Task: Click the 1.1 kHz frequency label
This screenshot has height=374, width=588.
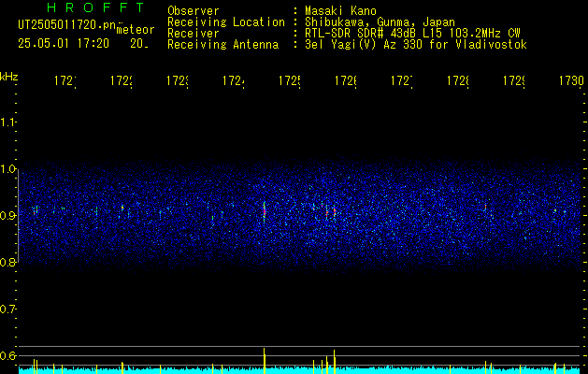Action: pyautogui.click(x=7, y=122)
